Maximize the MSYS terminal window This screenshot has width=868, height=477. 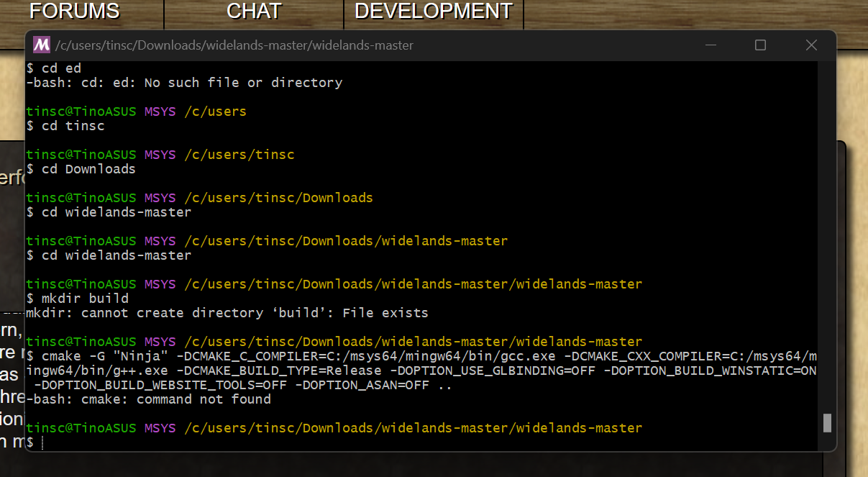click(760, 45)
